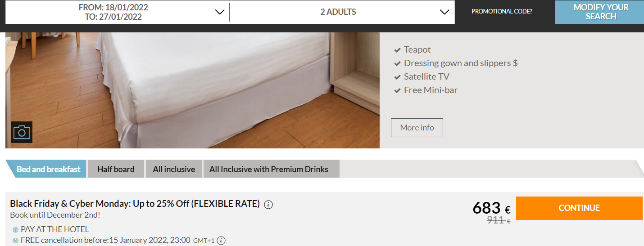Open All Inclusive with Premium Drinks tab
The image size is (644, 246).
(269, 169)
